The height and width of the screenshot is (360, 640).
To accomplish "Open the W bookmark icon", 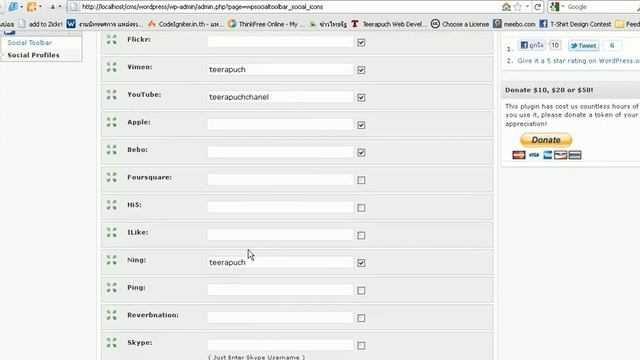I will tap(71, 24).
